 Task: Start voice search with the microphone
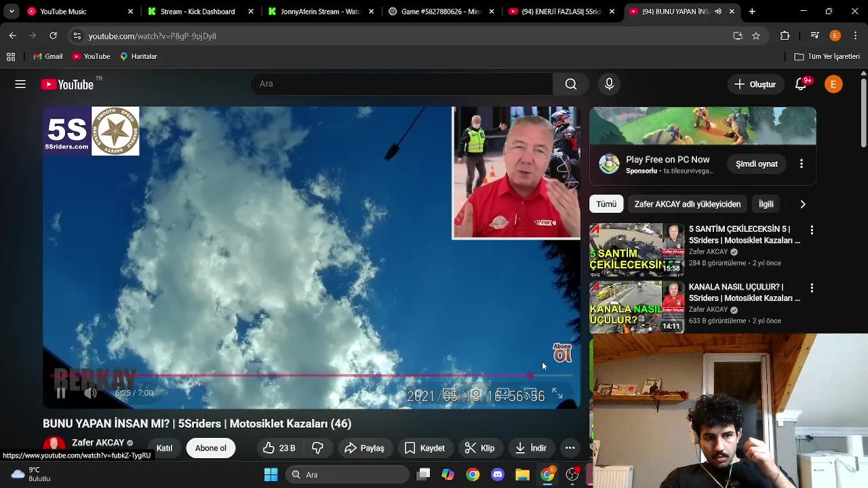click(609, 84)
